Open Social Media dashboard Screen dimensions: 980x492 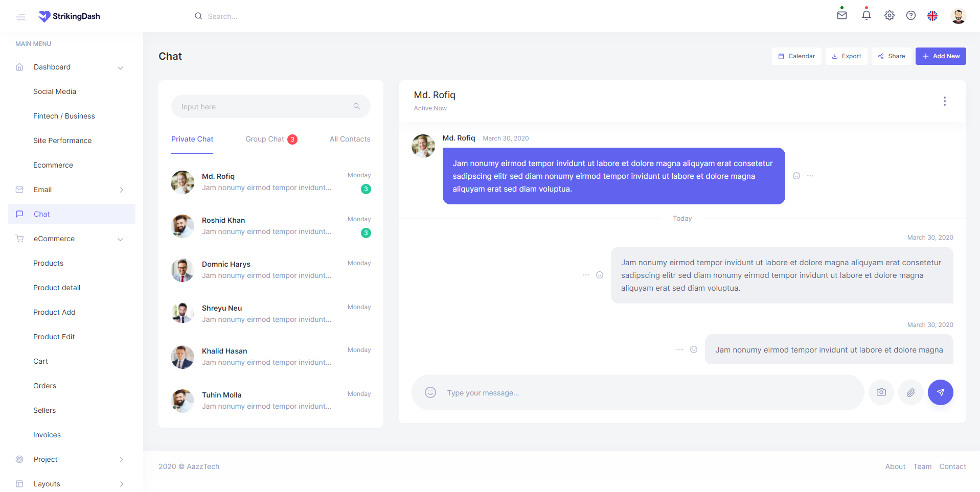coord(55,91)
